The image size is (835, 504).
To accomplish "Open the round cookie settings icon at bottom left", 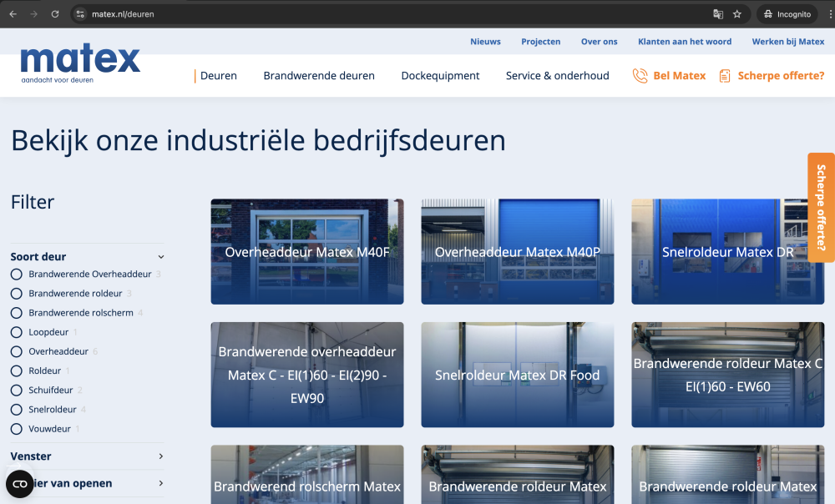I will click(x=20, y=484).
